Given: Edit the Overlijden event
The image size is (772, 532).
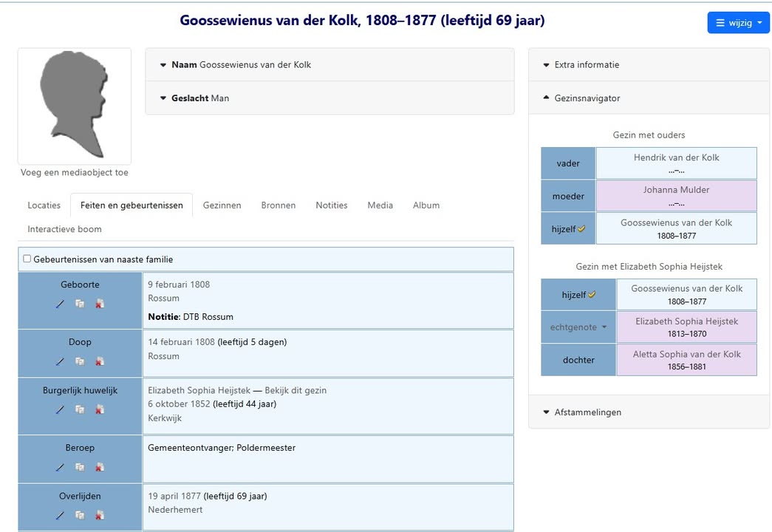Looking at the screenshot, I should (x=60, y=515).
